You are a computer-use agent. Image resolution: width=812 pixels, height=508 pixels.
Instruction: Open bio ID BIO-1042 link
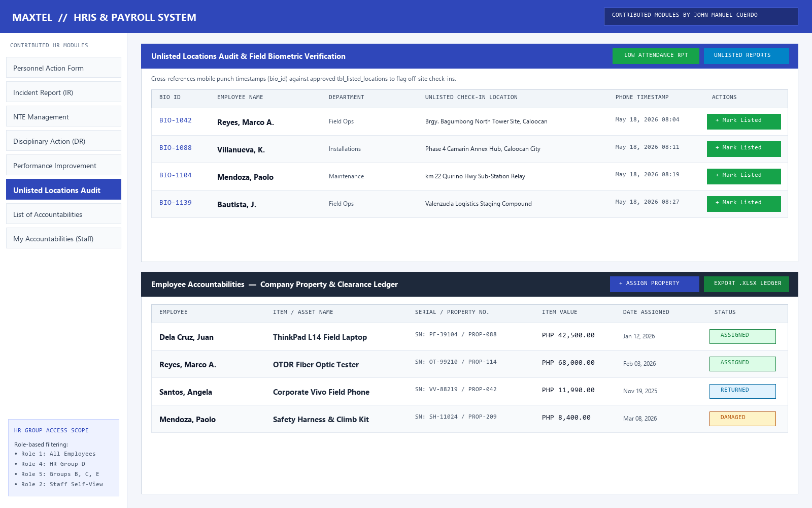point(176,120)
